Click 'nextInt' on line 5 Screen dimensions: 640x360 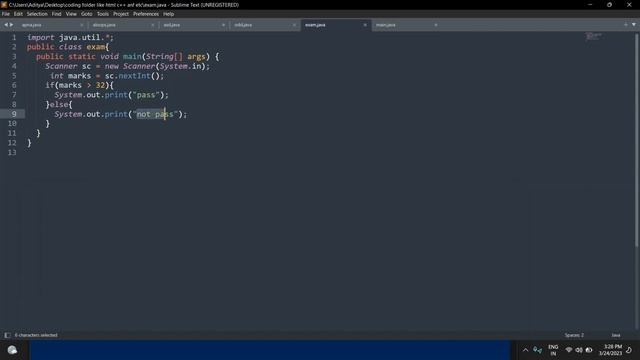134,76
